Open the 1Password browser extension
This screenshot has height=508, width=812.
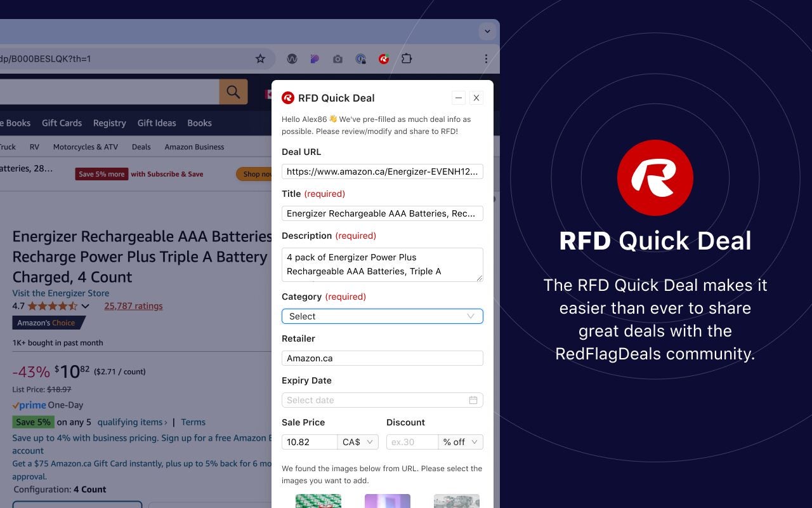coord(360,58)
